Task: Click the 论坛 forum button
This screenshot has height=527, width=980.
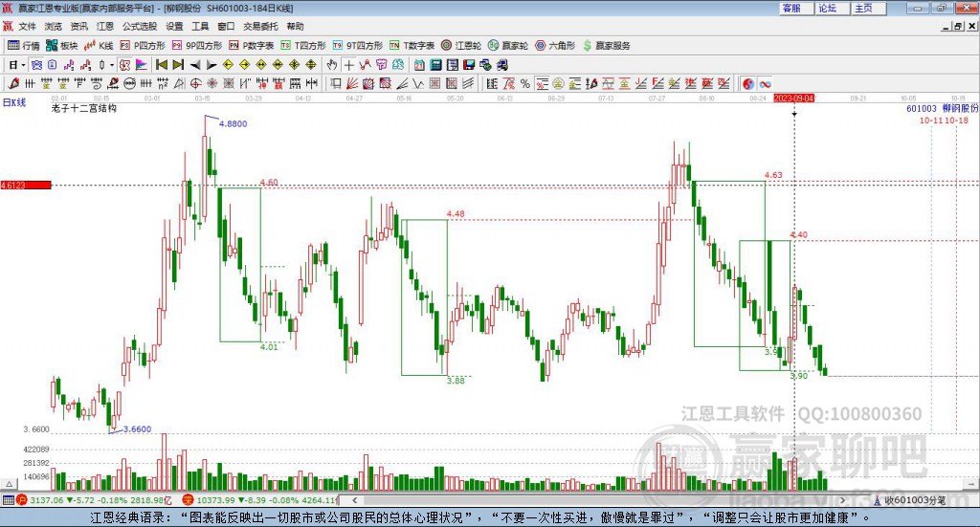Action: (x=828, y=8)
